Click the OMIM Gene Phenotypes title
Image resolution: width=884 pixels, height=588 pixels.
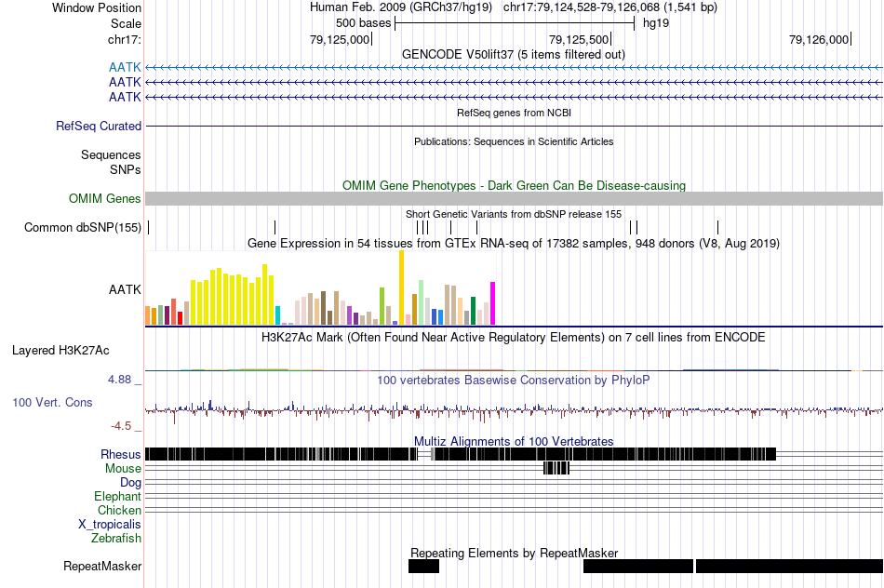coord(514,185)
